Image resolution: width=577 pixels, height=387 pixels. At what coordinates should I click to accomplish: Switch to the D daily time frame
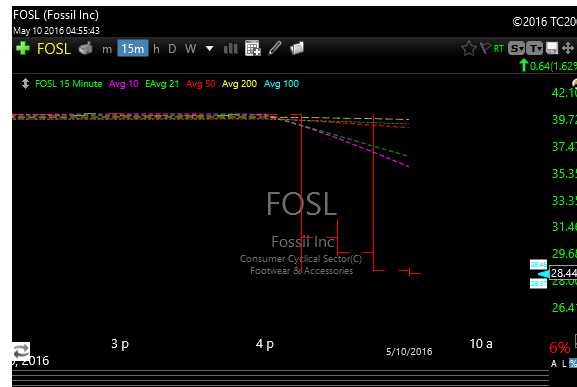(172, 49)
